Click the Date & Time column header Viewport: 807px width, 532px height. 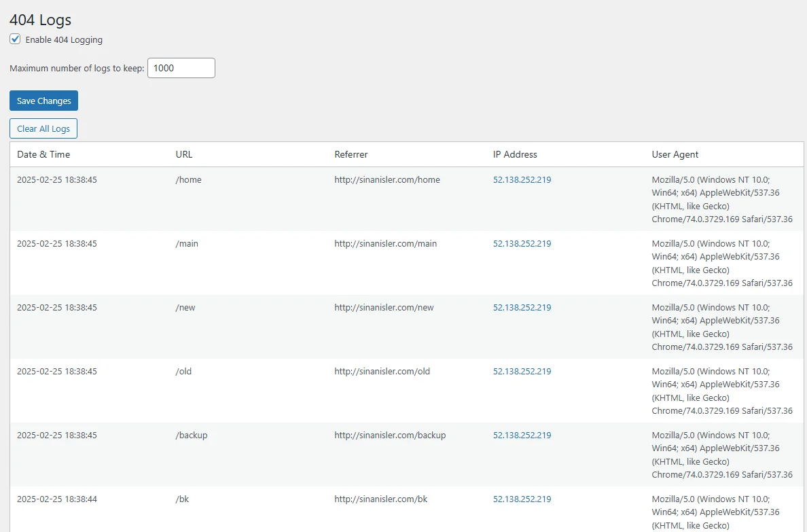43,154
